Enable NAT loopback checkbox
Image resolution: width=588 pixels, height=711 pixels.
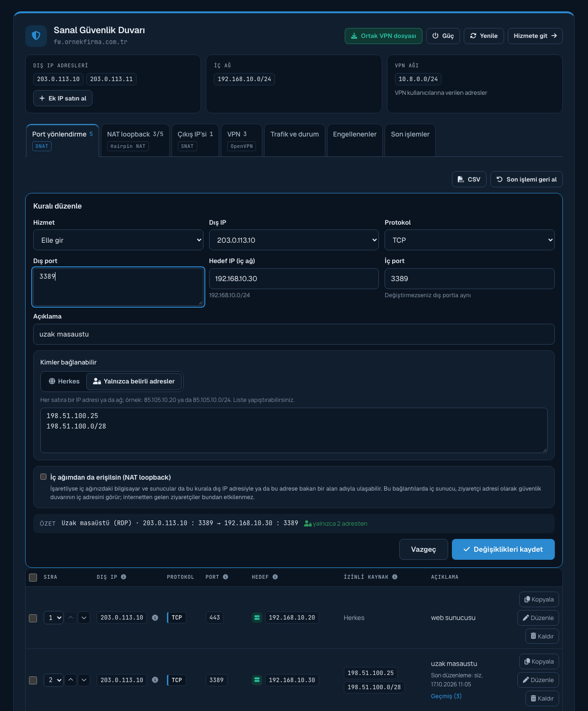coord(44,477)
